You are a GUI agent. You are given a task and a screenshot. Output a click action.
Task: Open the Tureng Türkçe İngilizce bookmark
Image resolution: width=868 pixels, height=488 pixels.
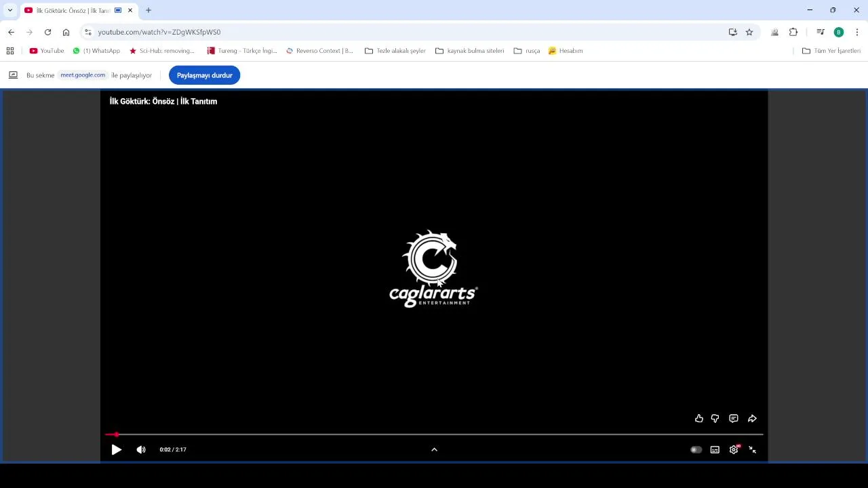[x=242, y=51]
